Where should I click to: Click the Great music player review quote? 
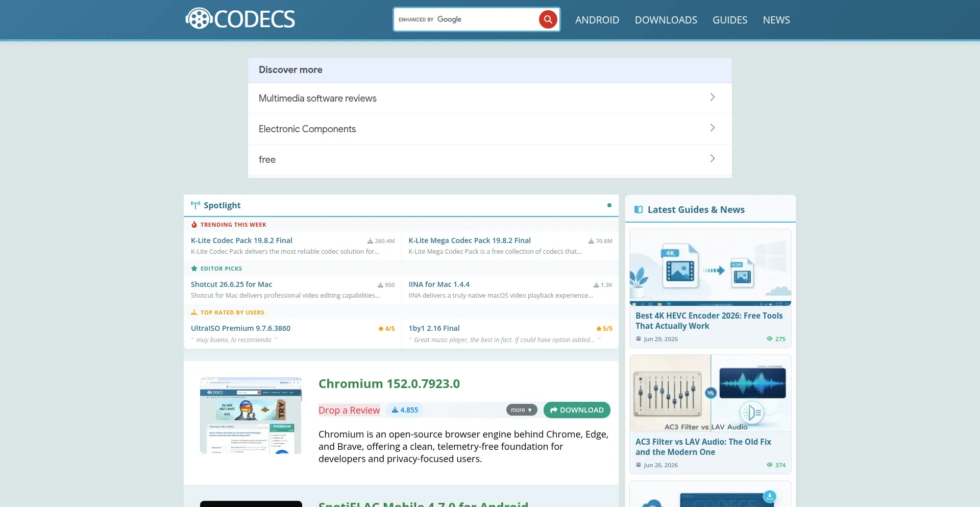[x=504, y=340]
